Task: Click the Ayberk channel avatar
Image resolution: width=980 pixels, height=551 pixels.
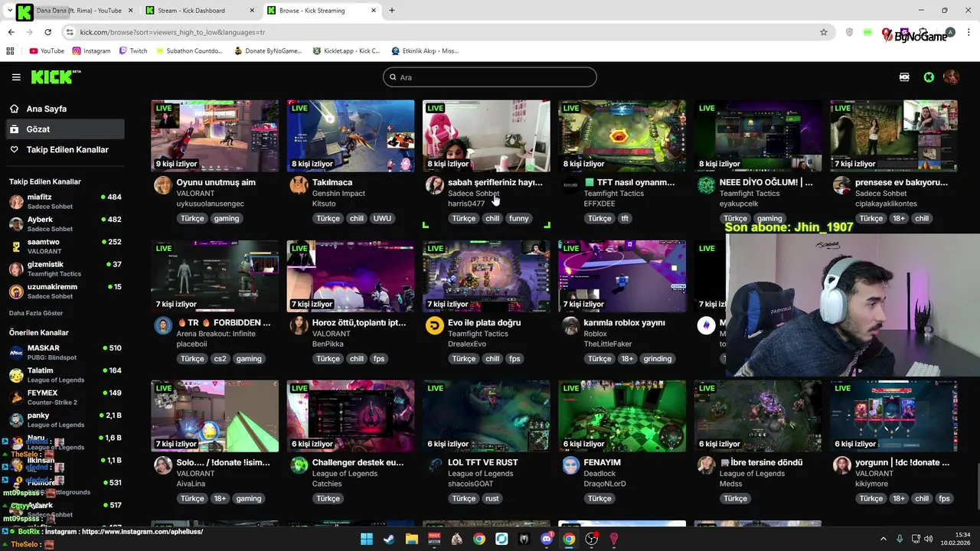Action: point(16,224)
